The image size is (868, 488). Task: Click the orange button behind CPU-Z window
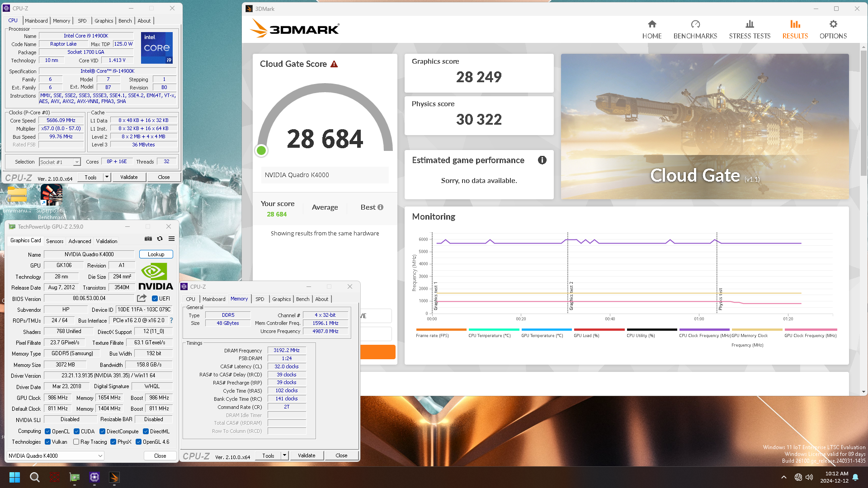pos(378,352)
